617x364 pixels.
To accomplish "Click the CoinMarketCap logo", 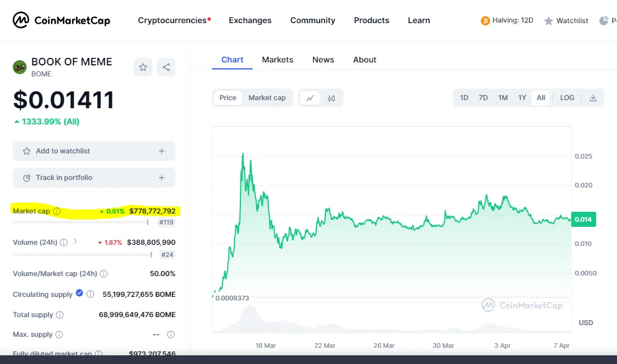I will [61, 20].
